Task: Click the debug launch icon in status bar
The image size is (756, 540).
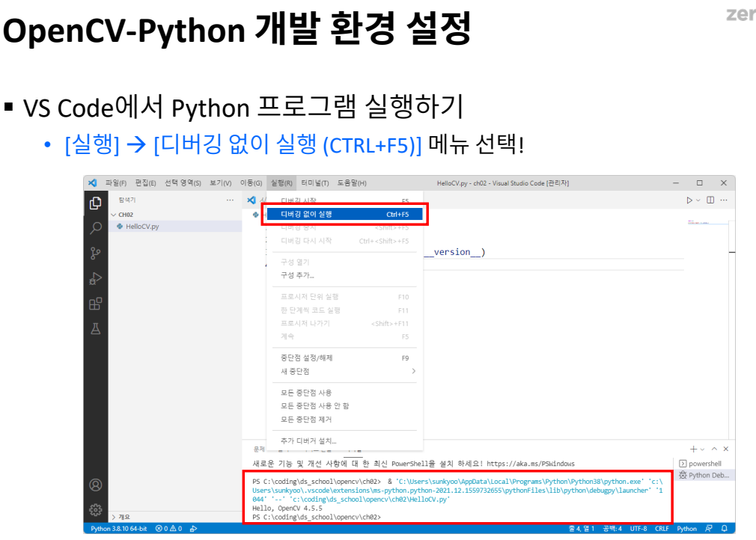Action: coord(193,529)
